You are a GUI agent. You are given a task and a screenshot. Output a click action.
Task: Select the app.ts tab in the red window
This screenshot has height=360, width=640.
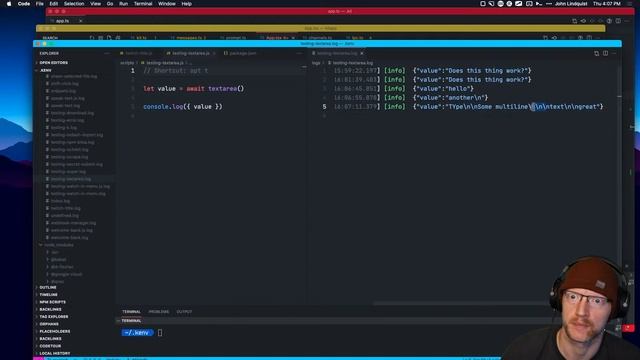(62, 21)
